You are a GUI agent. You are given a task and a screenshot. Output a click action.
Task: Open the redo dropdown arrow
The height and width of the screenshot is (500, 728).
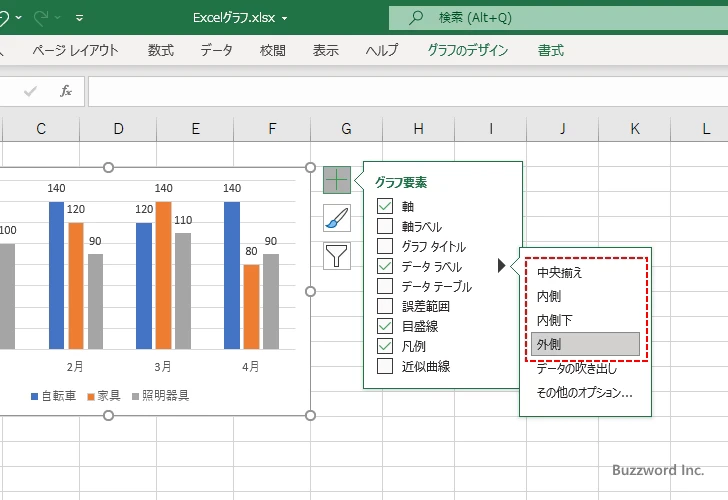pos(58,18)
